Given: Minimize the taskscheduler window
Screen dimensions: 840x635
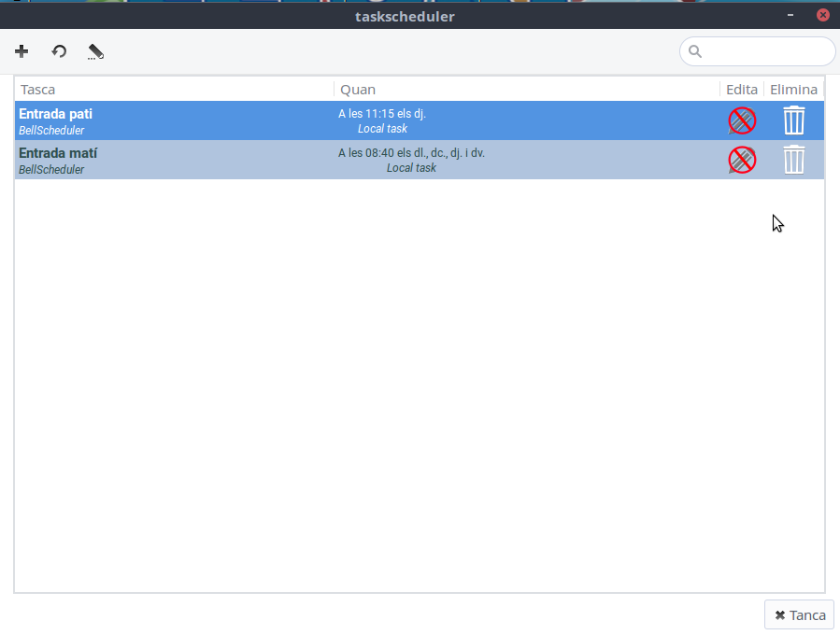Looking at the screenshot, I should click(x=790, y=15).
